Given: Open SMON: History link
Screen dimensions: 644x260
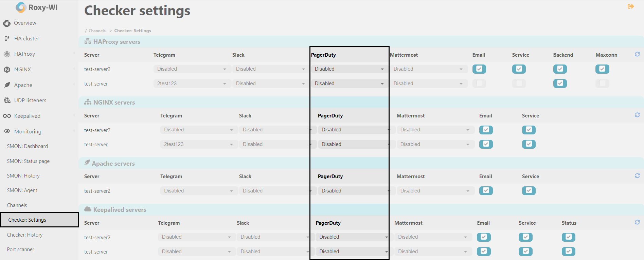Looking at the screenshot, I should pyautogui.click(x=23, y=176).
